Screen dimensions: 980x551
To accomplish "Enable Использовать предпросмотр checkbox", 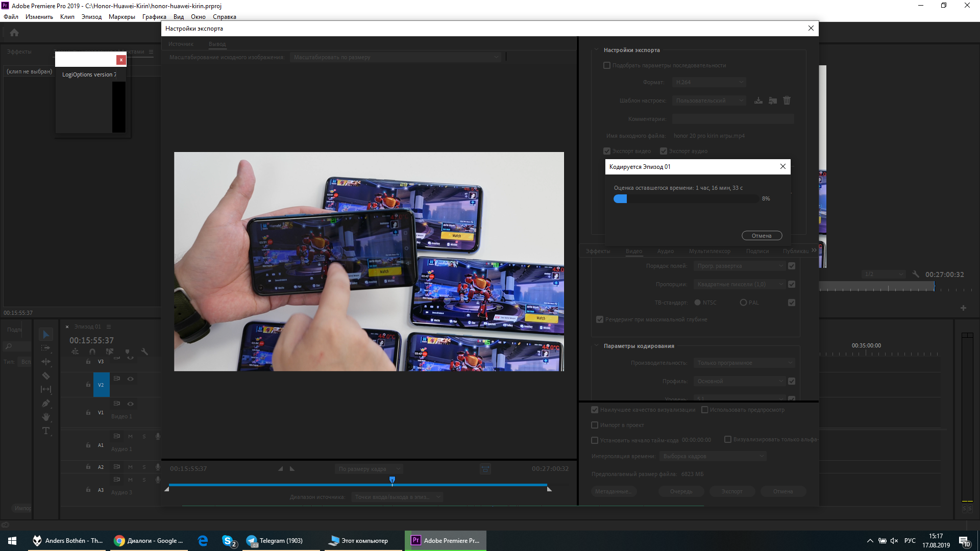I will click(x=705, y=410).
